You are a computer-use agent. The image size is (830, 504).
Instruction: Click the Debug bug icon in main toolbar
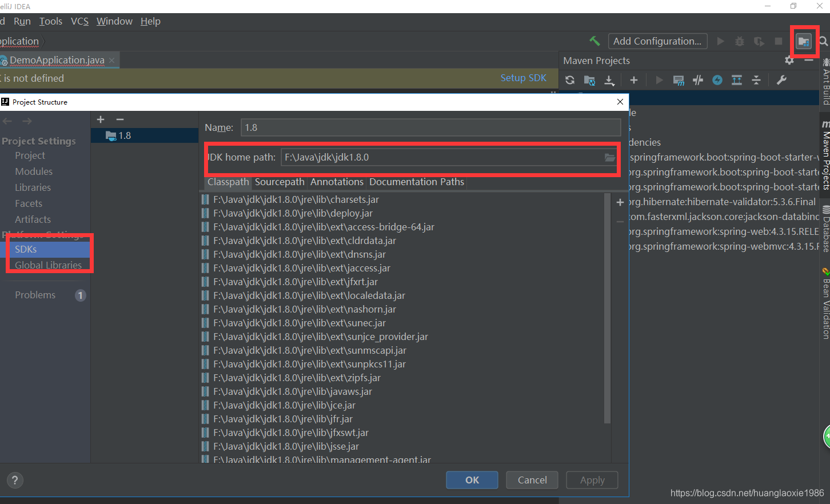point(740,41)
